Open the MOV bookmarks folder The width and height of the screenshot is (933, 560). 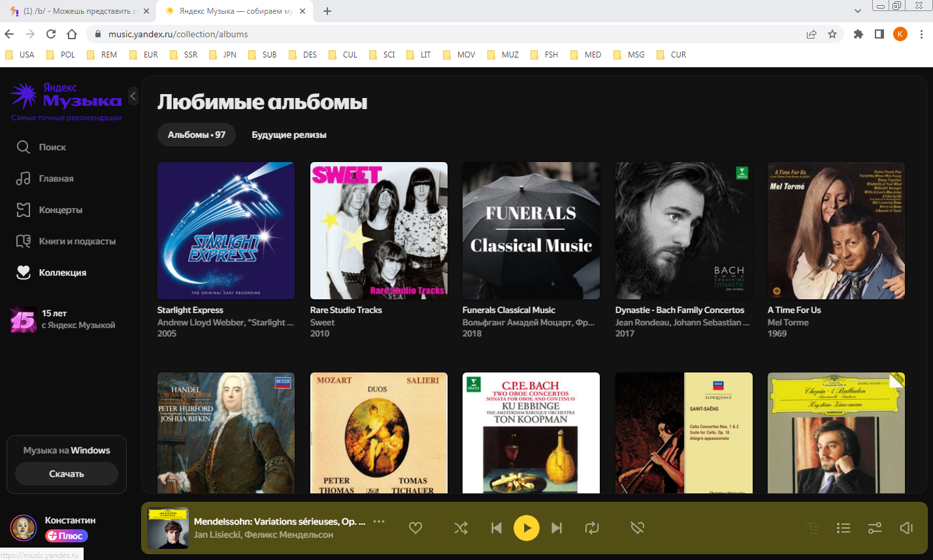pos(459,55)
